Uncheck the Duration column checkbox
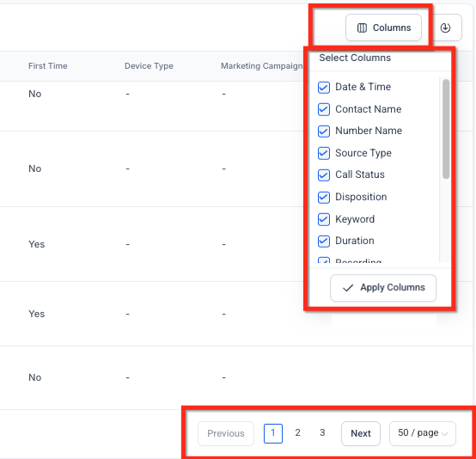Screen dimensions: 476x459 pos(324,242)
